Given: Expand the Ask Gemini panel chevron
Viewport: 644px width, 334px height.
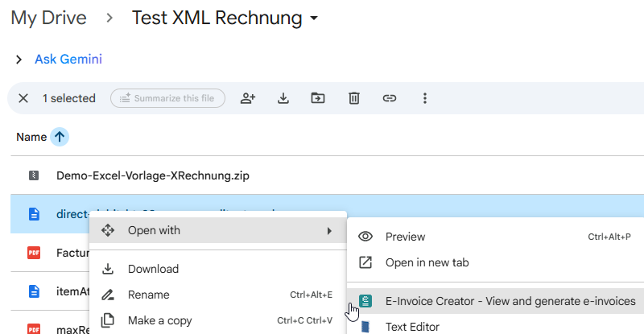Looking at the screenshot, I should (19, 60).
